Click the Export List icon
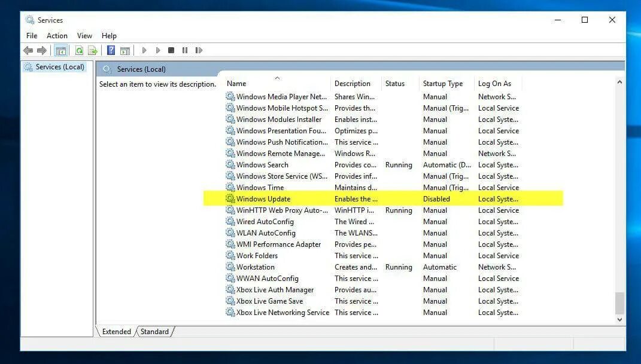 coord(93,50)
